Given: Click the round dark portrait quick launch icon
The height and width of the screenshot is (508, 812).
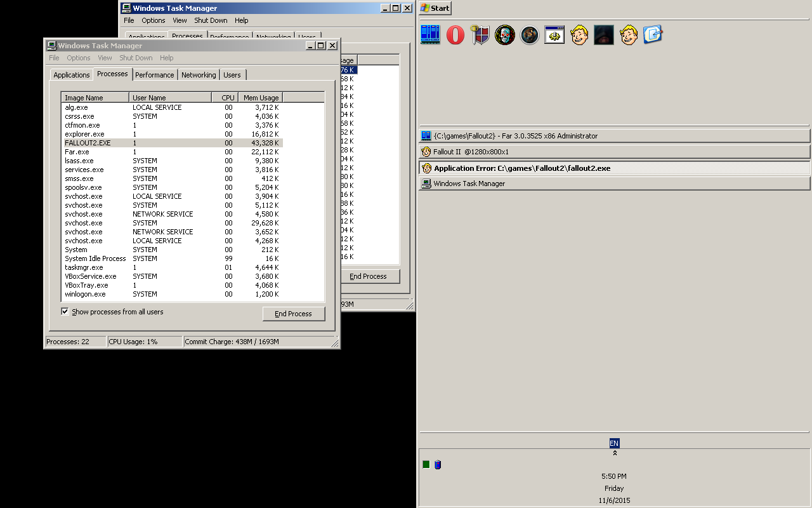Looking at the screenshot, I should tap(530, 34).
